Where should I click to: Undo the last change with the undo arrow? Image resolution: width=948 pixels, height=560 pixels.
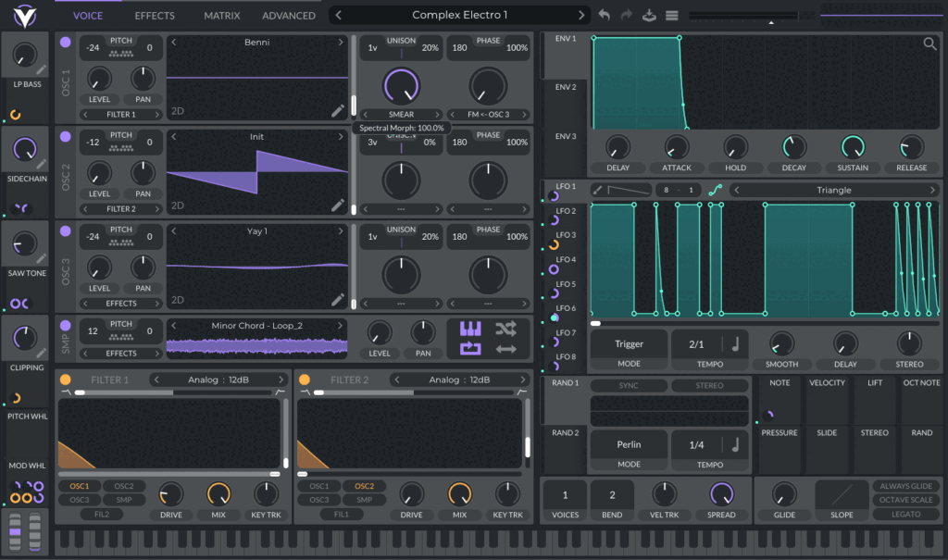pyautogui.click(x=603, y=14)
